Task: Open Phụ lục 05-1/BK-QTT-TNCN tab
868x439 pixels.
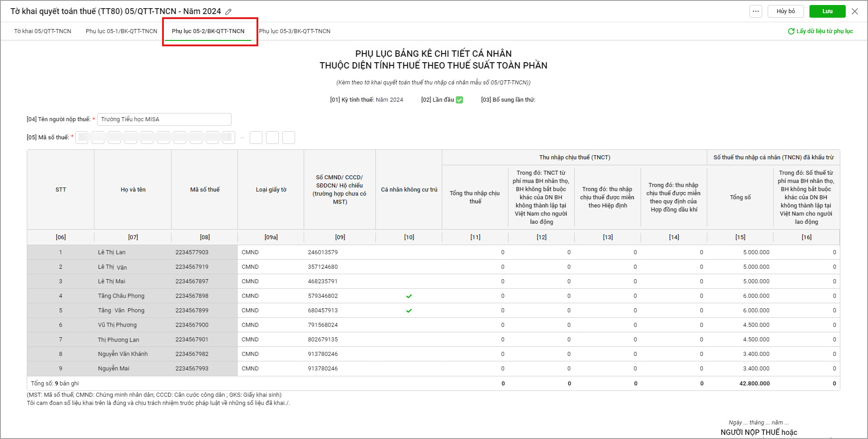Action: pos(121,31)
